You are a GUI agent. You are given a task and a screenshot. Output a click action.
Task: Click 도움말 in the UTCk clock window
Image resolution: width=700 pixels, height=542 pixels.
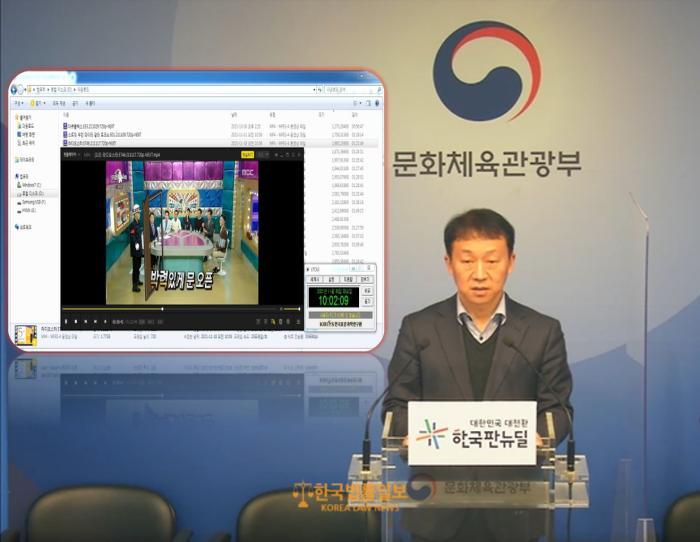[348, 279]
